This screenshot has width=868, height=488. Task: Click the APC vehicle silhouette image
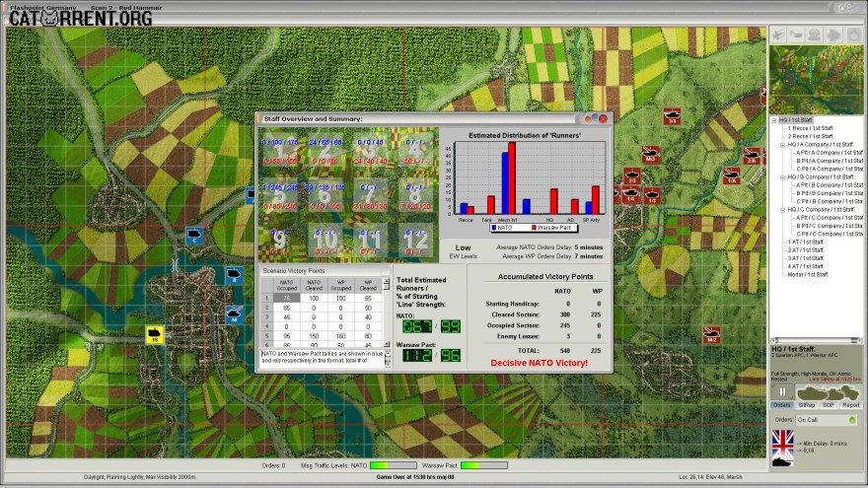tap(828, 392)
